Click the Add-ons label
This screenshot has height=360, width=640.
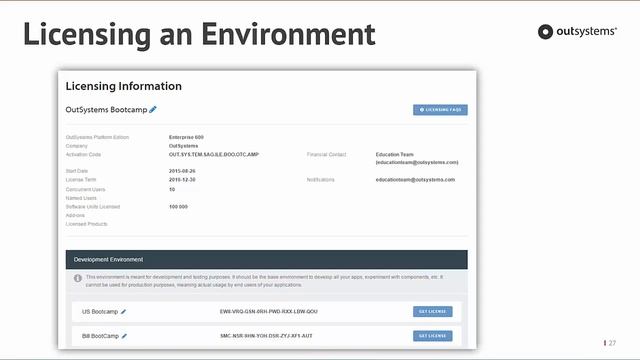tap(75, 215)
